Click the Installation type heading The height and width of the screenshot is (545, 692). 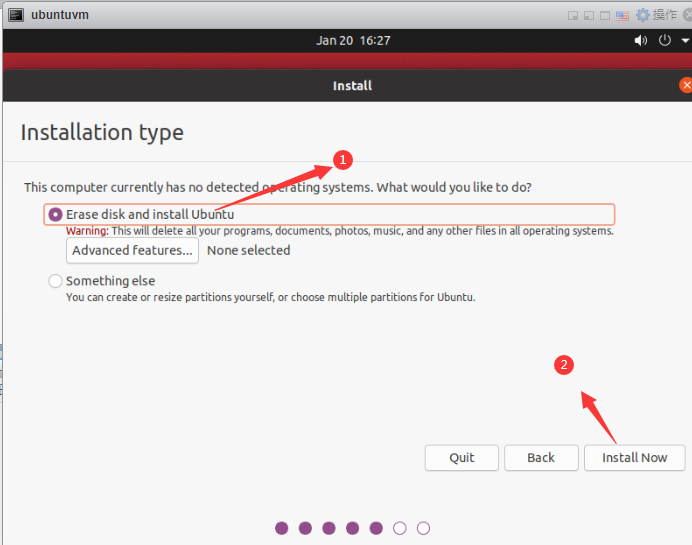pyautogui.click(x=102, y=132)
